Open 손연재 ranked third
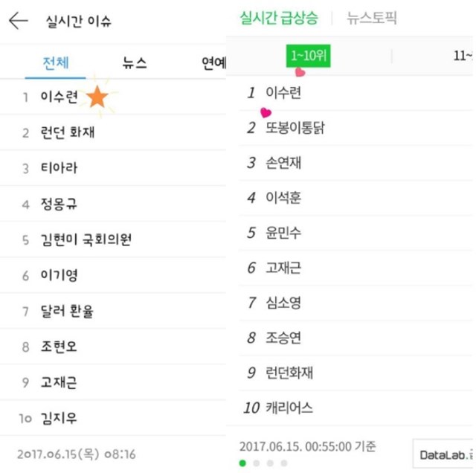Viewport: 476px width, 473px height. pyautogui.click(x=283, y=163)
